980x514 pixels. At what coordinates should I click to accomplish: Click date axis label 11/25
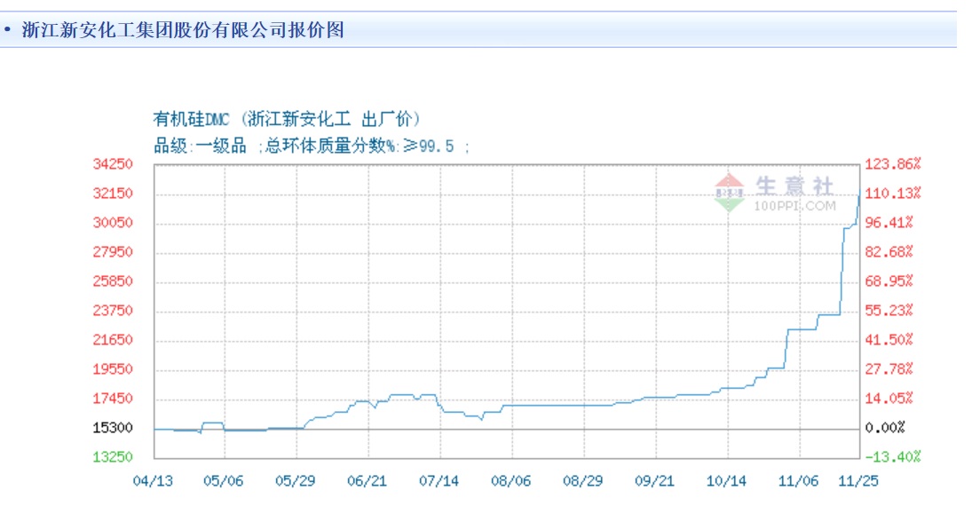[x=858, y=481]
